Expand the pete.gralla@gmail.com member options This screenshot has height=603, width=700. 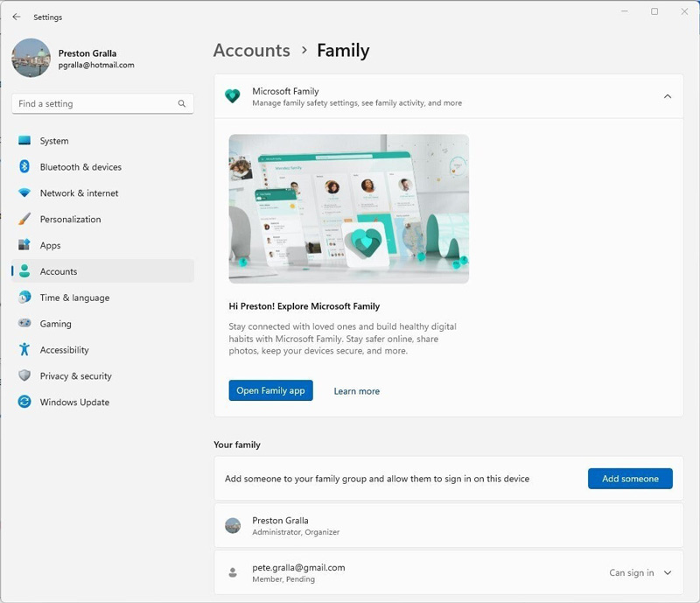coord(668,573)
